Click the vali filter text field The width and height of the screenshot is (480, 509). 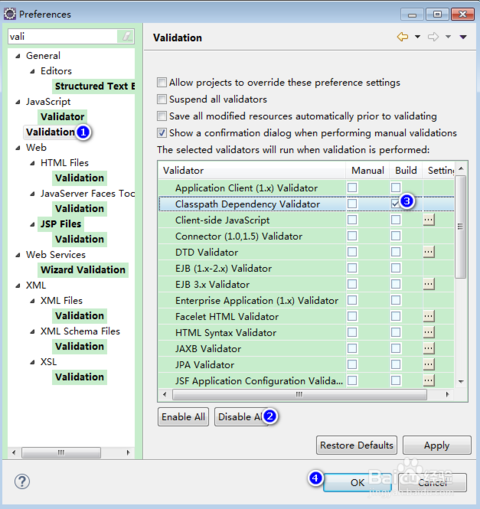point(63,36)
